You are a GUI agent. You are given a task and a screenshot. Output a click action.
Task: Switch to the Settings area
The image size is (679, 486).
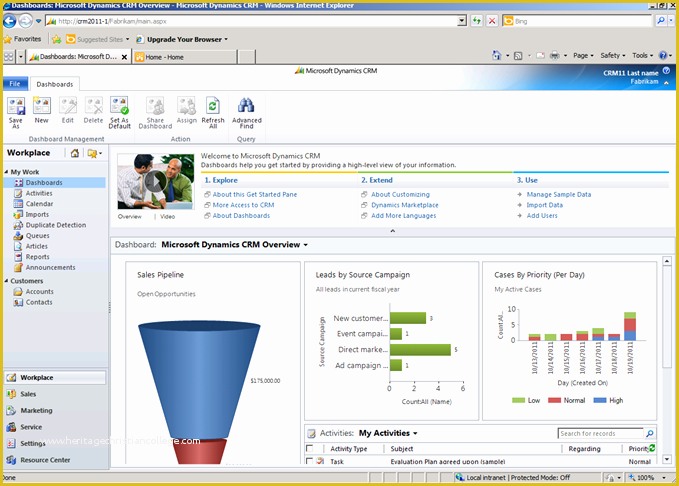(32, 444)
